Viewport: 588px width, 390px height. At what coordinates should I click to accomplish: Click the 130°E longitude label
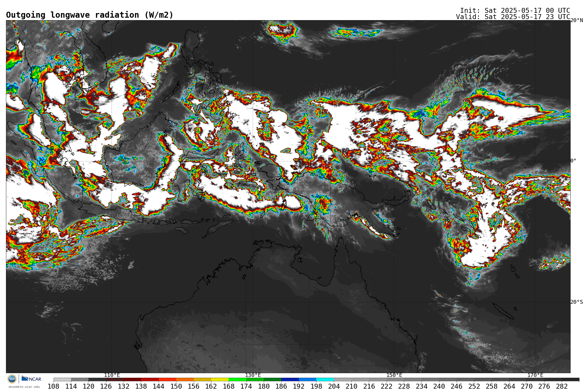pyautogui.click(x=253, y=375)
